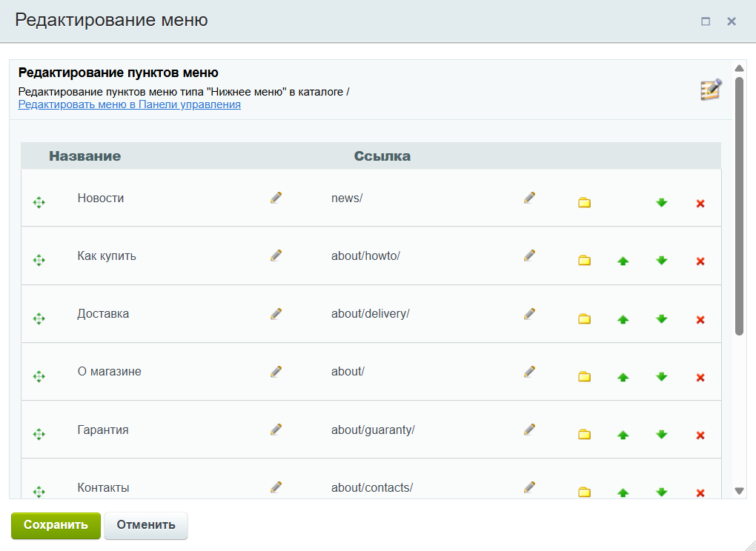Maximize the Редактирование меню dialog
Viewport: 756px width, 551px height.
pos(706,21)
